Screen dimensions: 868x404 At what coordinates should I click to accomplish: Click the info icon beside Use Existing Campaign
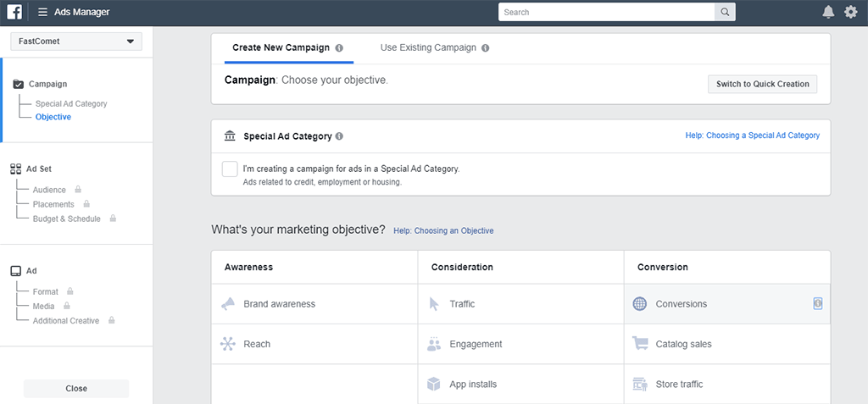[x=486, y=48]
